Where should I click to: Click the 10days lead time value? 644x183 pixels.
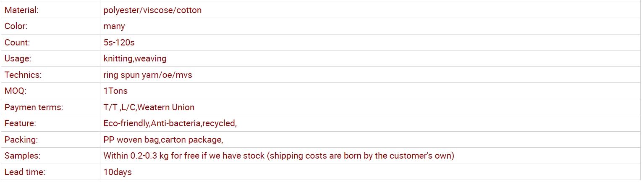pyautogui.click(x=118, y=172)
